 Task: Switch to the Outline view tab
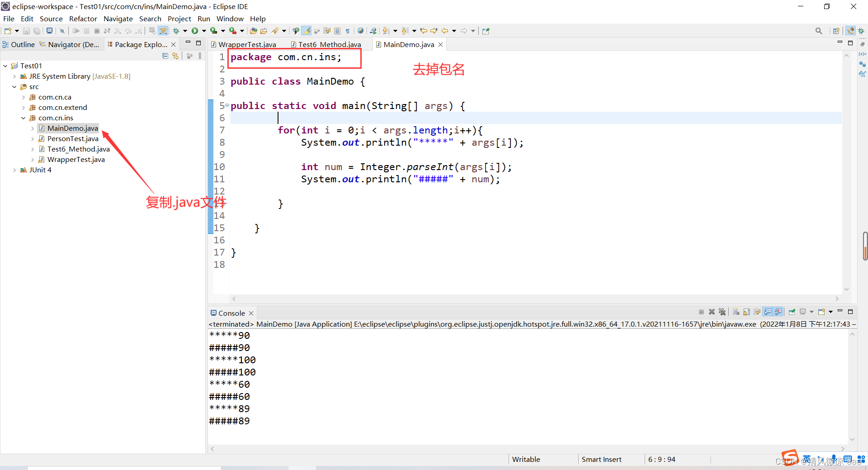[x=19, y=44]
